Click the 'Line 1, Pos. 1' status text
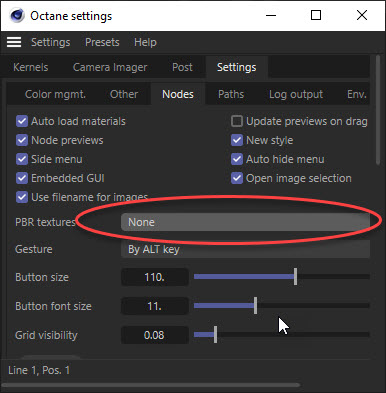The image size is (386, 393). click(39, 370)
